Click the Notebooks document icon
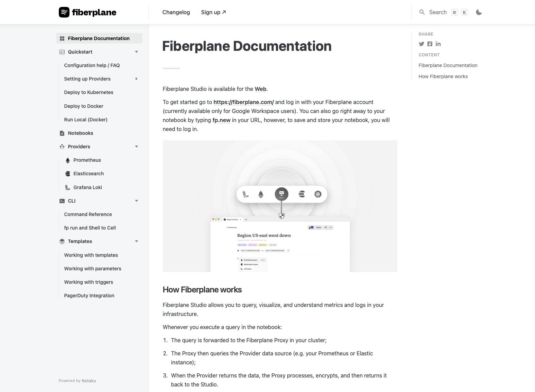This screenshot has width=535, height=392. click(x=62, y=133)
